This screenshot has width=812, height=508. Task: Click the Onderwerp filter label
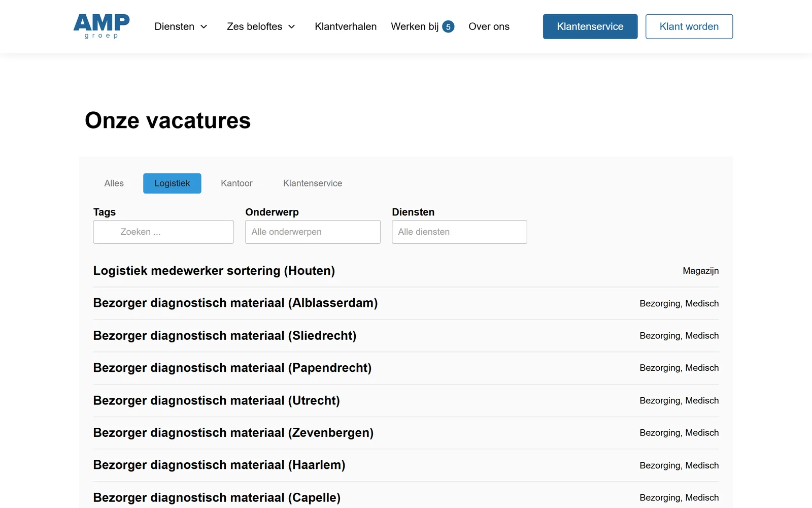pyautogui.click(x=272, y=212)
